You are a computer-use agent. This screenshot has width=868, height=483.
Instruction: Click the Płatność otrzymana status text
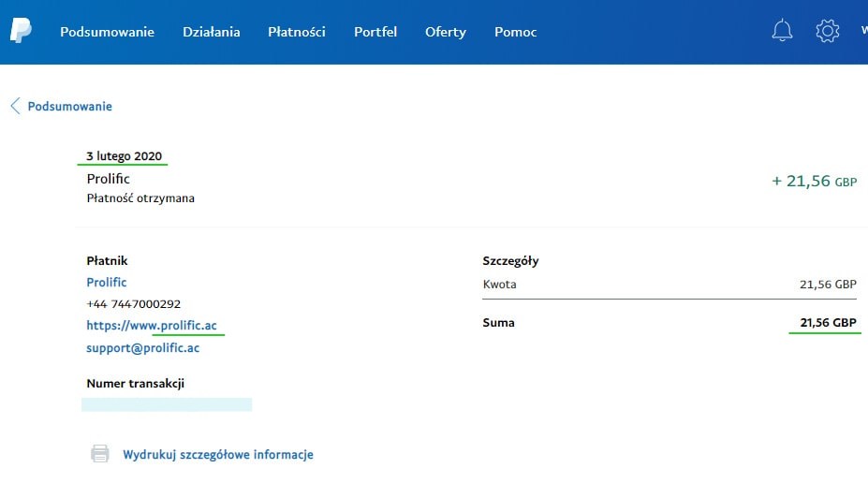(140, 198)
